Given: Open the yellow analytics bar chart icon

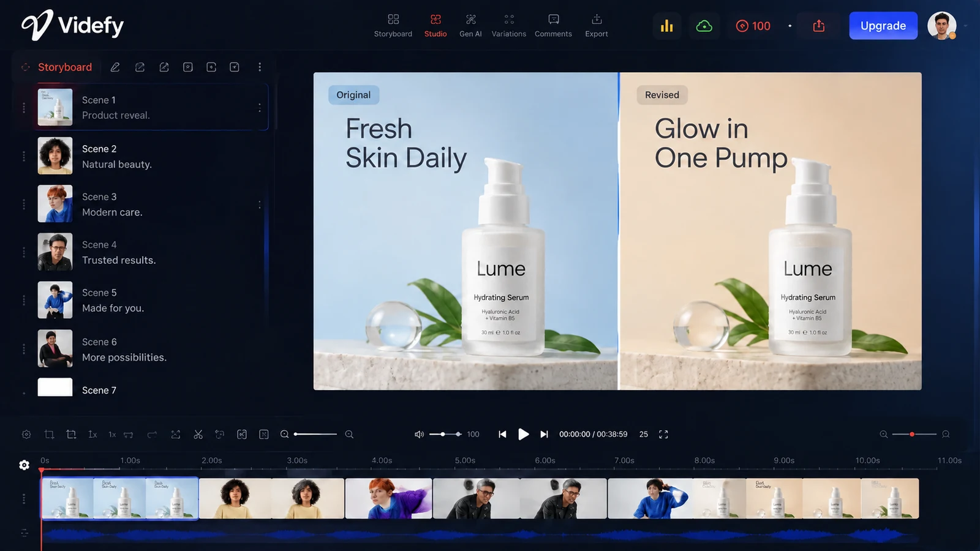Looking at the screenshot, I should (x=667, y=26).
